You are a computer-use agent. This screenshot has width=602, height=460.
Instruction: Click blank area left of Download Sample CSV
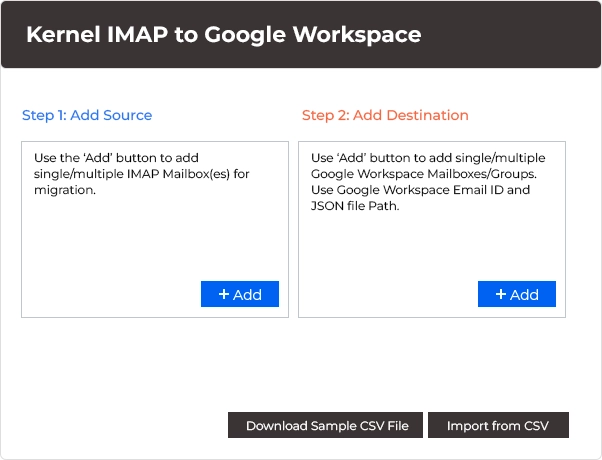[x=120, y=425]
